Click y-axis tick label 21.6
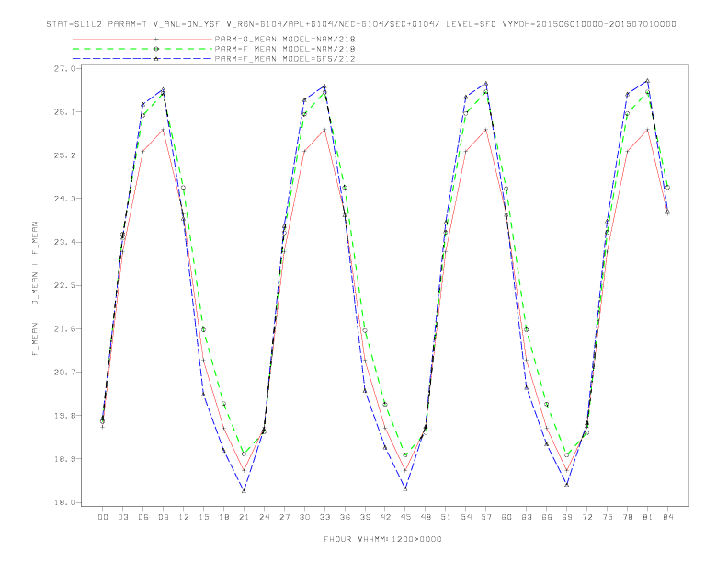728x563 pixels. 64,329
